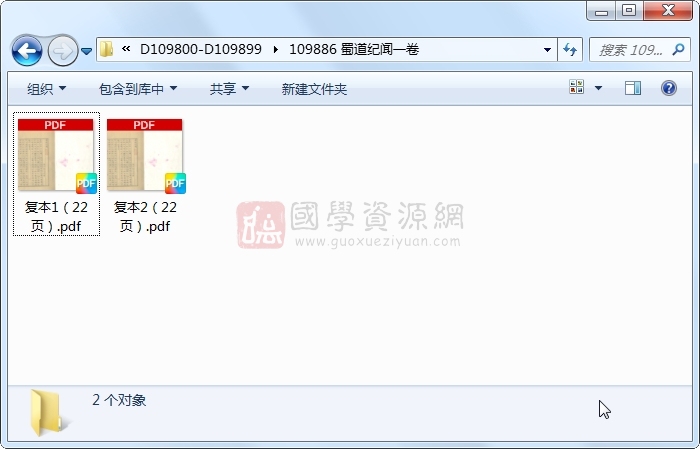Select the 复本1（22页）.pdf file

click(x=56, y=174)
